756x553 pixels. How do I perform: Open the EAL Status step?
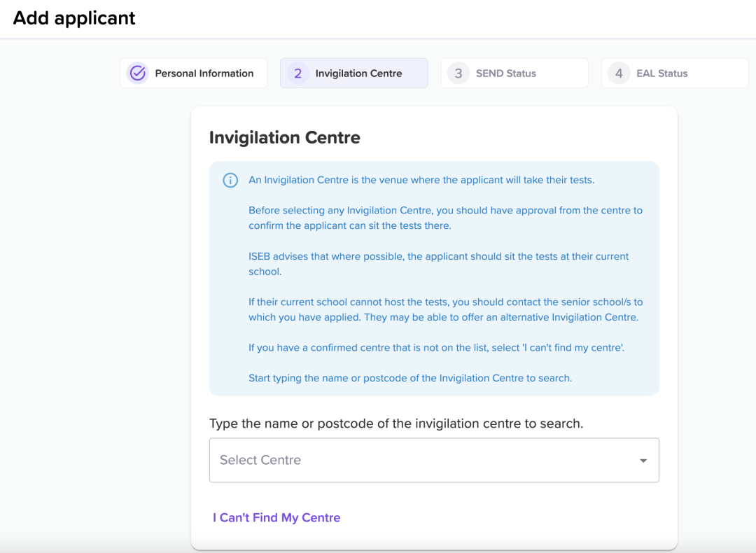(675, 73)
